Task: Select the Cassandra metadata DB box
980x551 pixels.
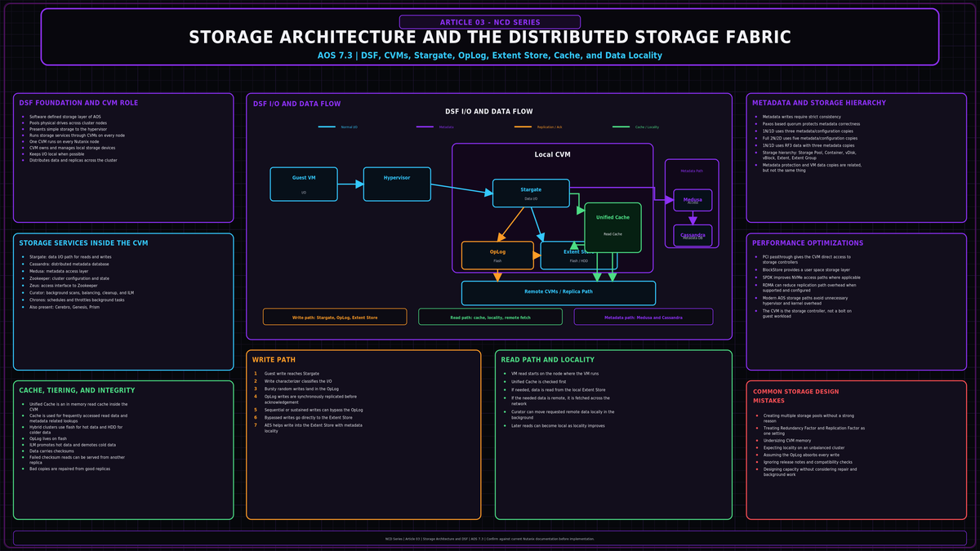Action: coord(693,235)
